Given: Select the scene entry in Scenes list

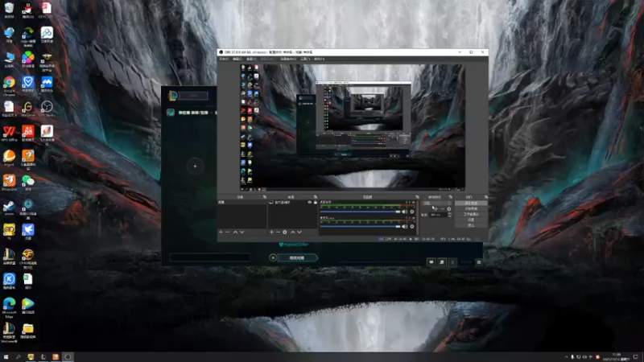Looking at the screenshot, I should pyautogui.click(x=242, y=203).
